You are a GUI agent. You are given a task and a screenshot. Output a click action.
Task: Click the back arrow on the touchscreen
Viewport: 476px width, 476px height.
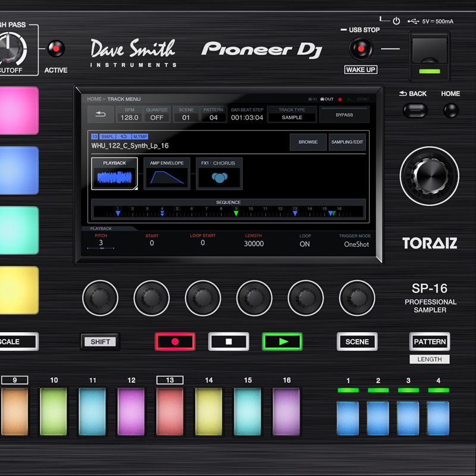pos(99,113)
